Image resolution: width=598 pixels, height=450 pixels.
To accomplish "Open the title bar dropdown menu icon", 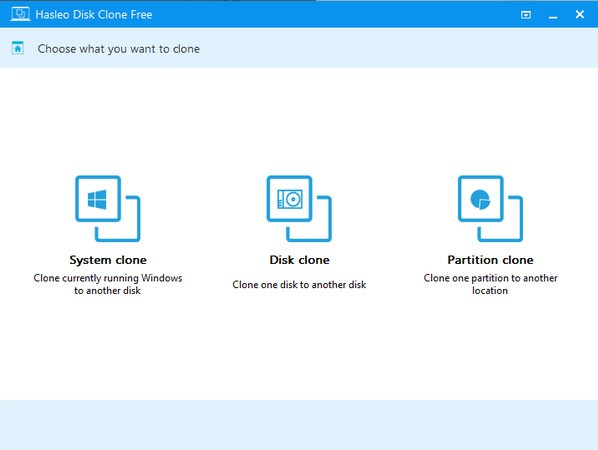I will coord(526,15).
